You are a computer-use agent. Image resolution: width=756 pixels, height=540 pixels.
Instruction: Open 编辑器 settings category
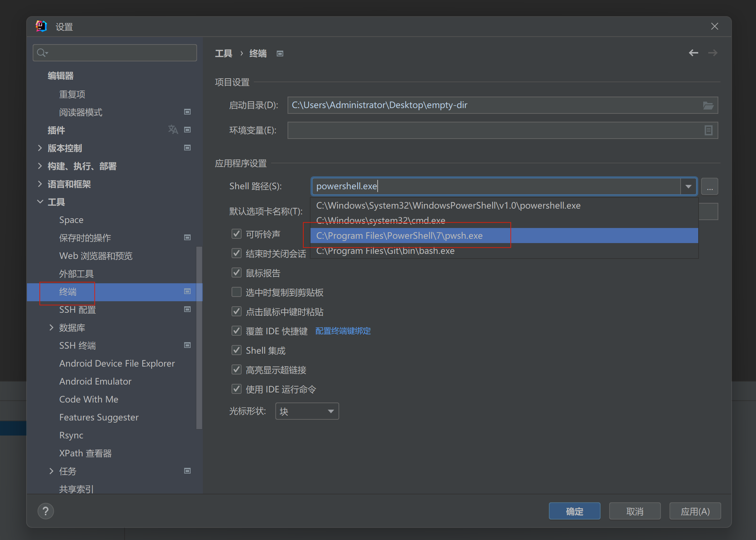coord(61,76)
